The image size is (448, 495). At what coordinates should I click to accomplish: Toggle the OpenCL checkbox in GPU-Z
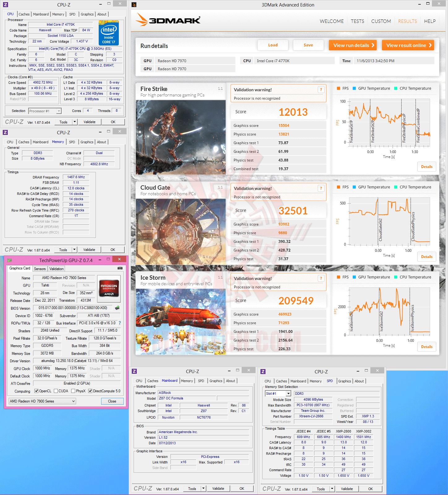click(x=36, y=391)
